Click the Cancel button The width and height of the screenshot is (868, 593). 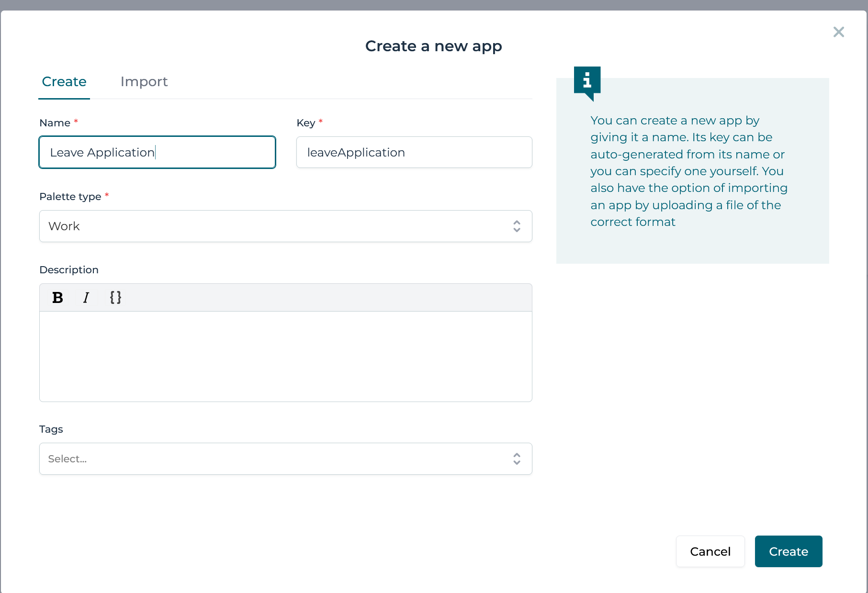click(710, 551)
